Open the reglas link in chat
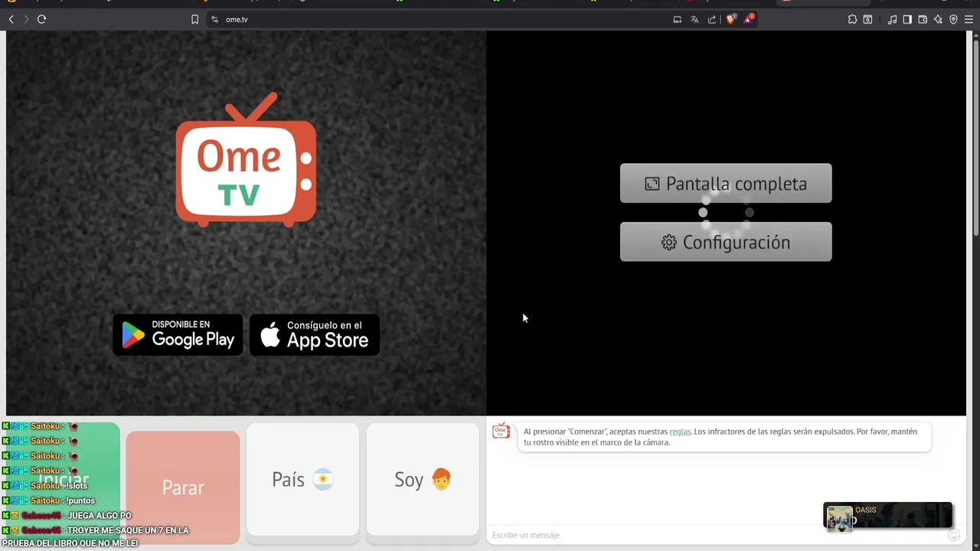 pyautogui.click(x=680, y=432)
